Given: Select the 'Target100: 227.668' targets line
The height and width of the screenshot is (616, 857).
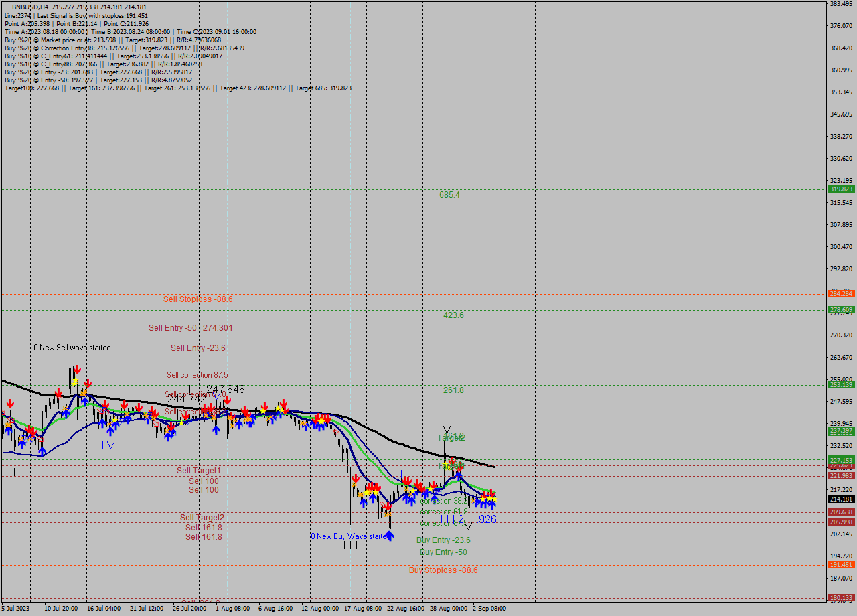Looking at the screenshot, I should pyautogui.click(x=177, y=88).
